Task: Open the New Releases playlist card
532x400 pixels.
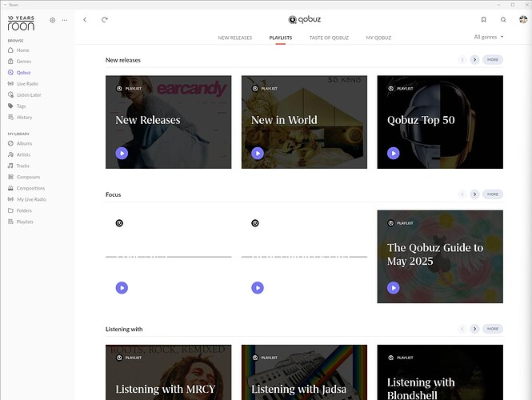Action: tap(168, 122)
